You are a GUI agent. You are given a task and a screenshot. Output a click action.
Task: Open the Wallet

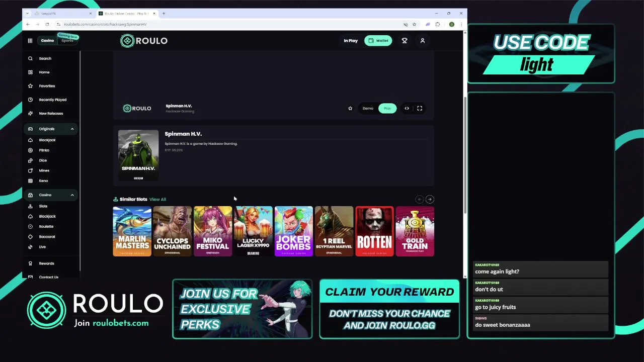[378, 41]
